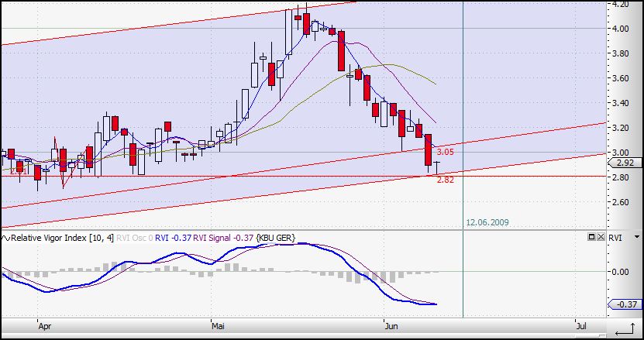The image size is (644, 340).
Task: Click the RVI indicator icon before its title
Action: 5,237
